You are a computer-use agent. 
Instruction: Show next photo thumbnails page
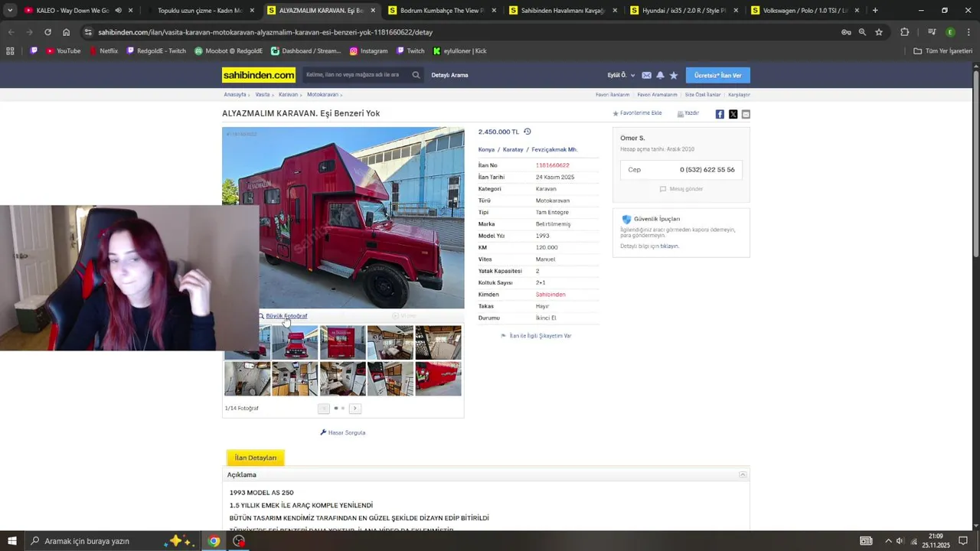354,409
